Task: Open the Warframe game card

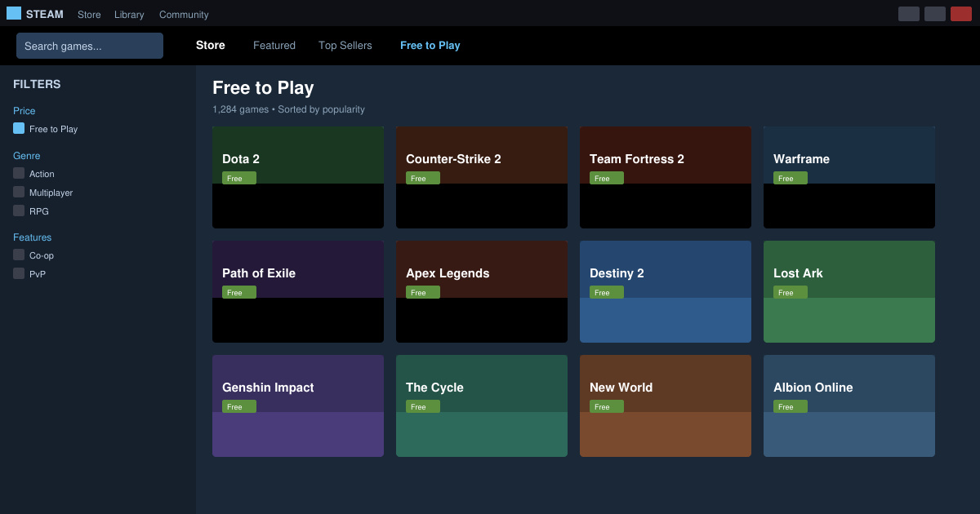Action: (849, 177)
